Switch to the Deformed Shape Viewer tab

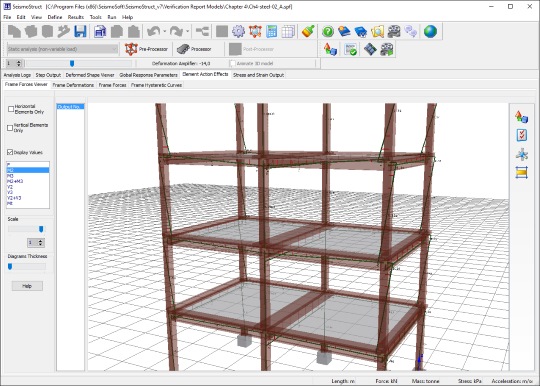tap(90, 75)
